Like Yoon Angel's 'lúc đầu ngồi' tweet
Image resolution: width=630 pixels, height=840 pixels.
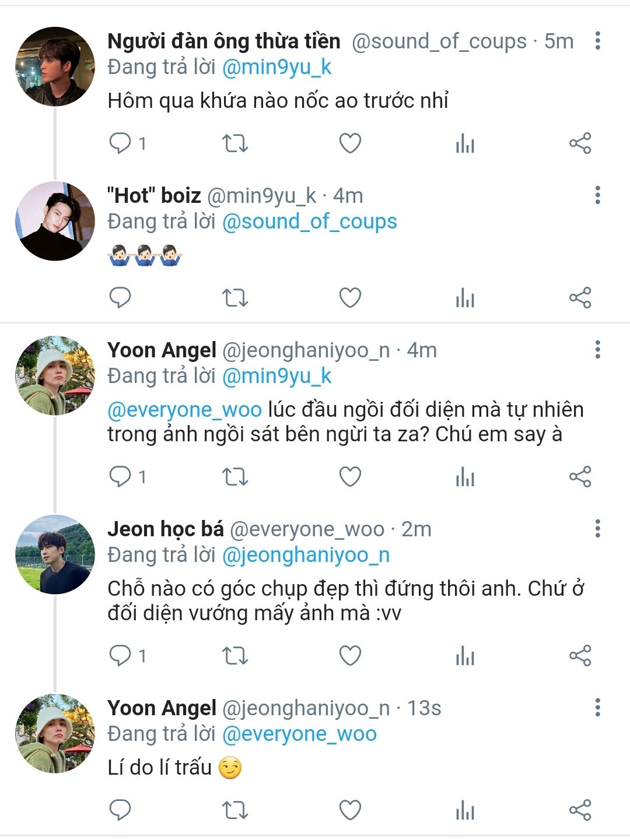[350, 477]
